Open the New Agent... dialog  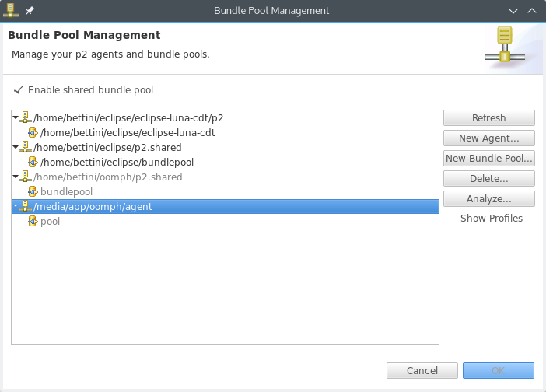[488, 138]
